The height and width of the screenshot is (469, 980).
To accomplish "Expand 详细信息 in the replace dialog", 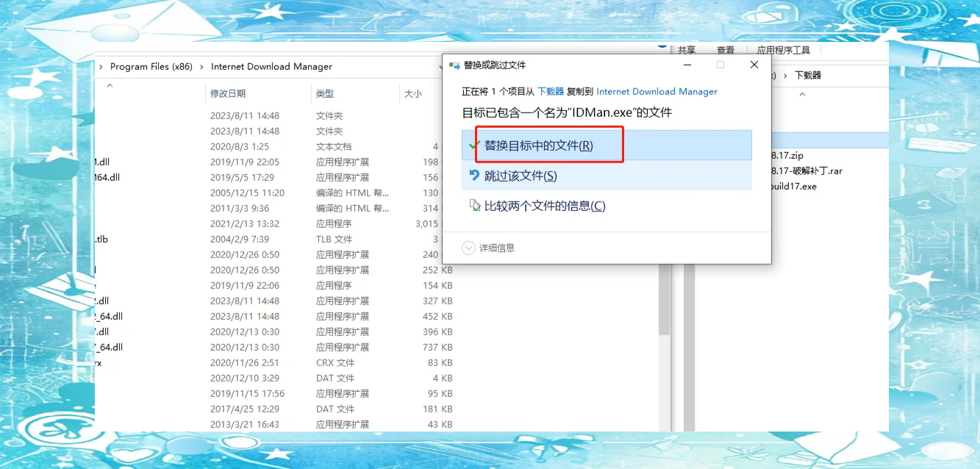I will coord(488,248).
